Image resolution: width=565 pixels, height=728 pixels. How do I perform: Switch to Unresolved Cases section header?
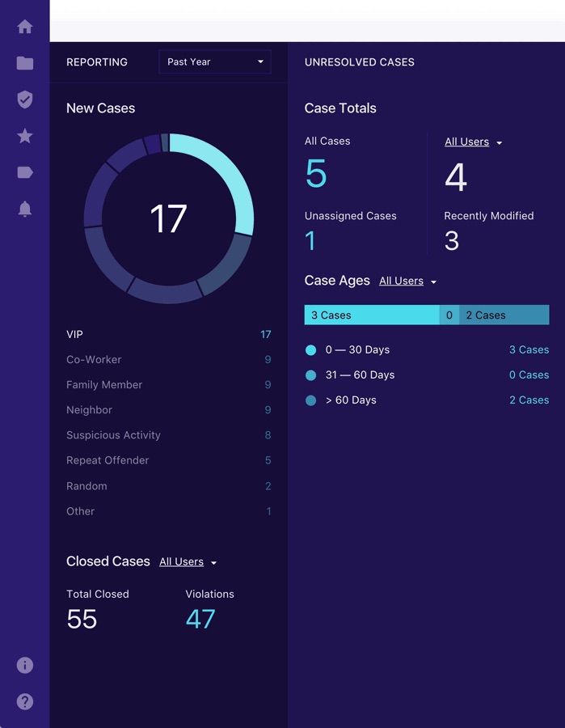[x=359, y=62]
